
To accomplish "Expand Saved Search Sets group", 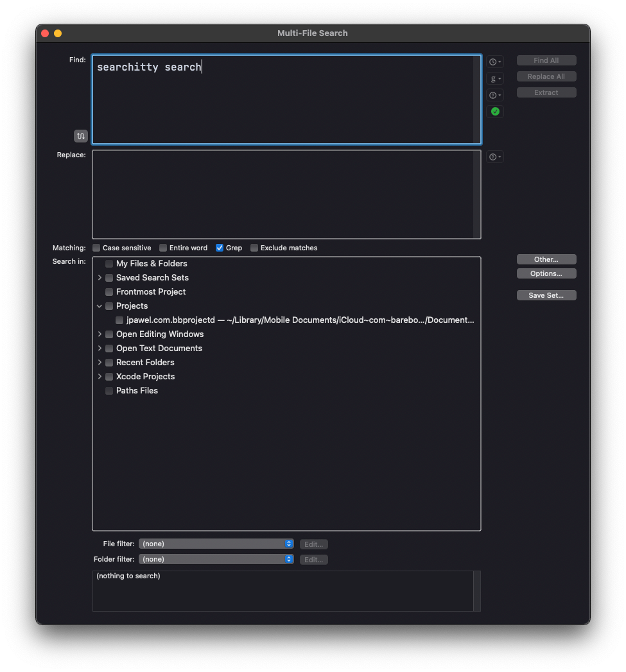I will coord(100,278).
